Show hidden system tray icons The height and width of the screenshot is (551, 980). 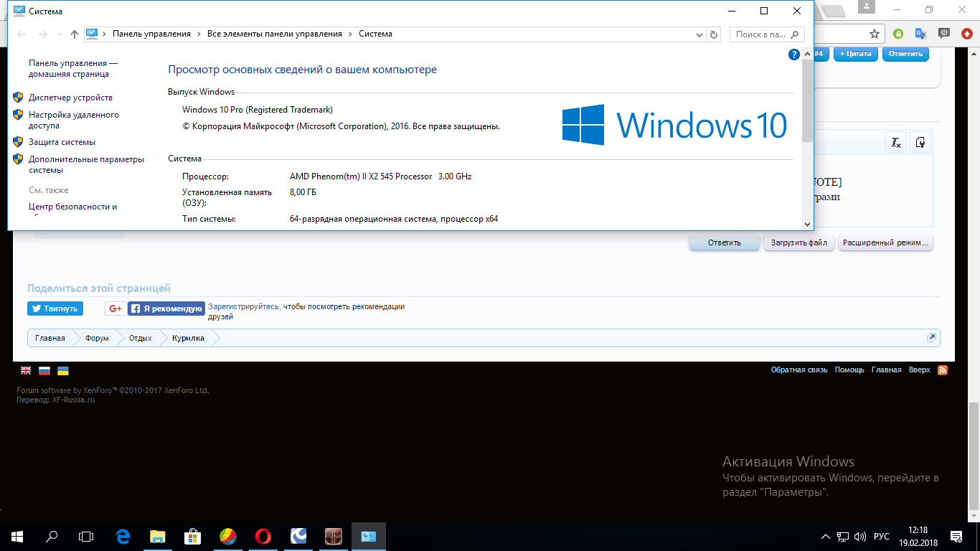825,537
